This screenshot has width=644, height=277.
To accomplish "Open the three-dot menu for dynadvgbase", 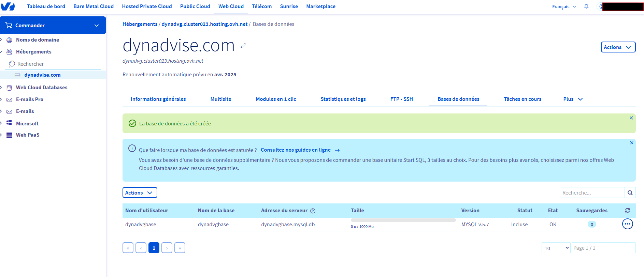I will coord(628,224).
